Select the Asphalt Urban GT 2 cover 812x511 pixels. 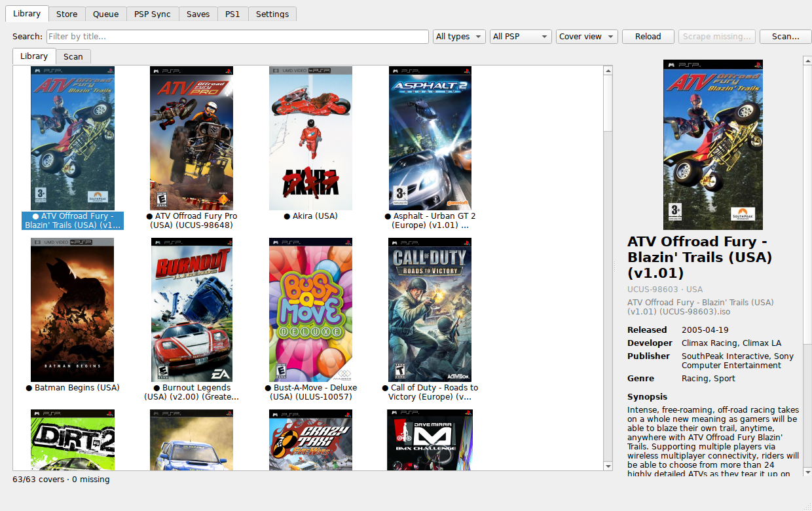click(x=430, y=138)
